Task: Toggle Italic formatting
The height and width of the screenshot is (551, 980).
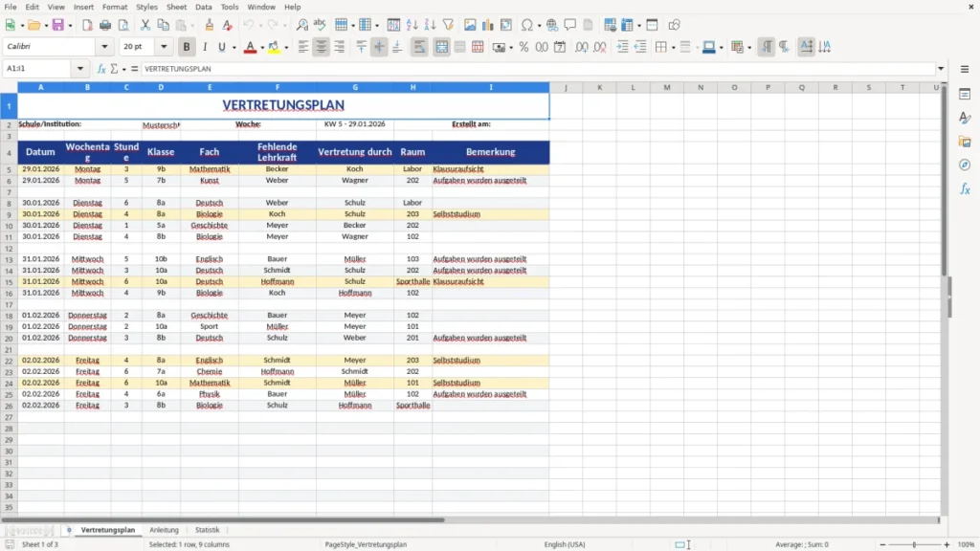Action: click(205, 47)
